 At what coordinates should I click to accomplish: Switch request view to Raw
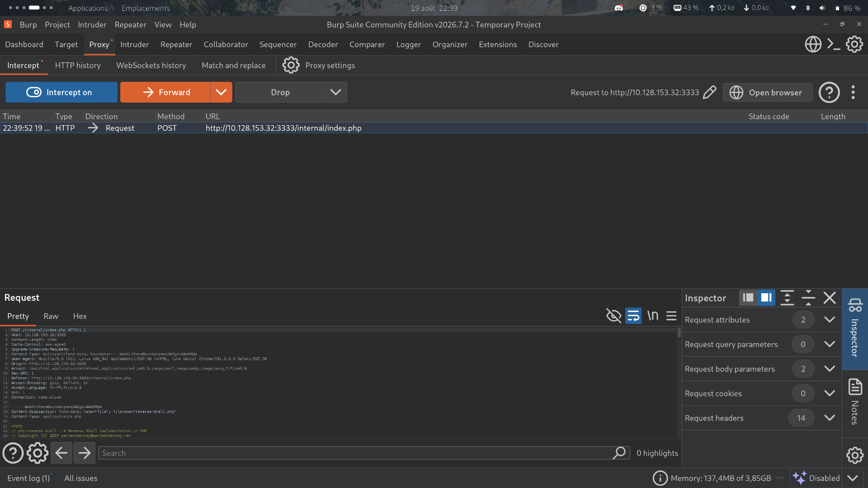(x=51, y=316)
